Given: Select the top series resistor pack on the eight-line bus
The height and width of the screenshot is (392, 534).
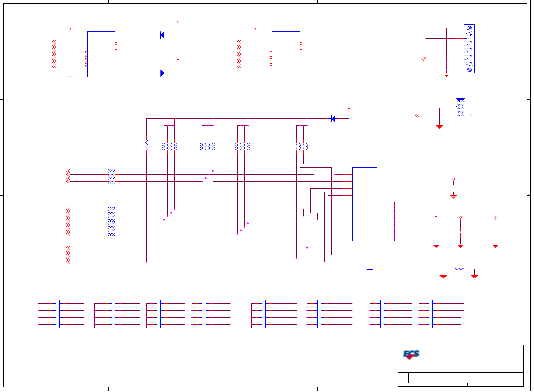Looking at the screenshot, I should tap(112, 214).
